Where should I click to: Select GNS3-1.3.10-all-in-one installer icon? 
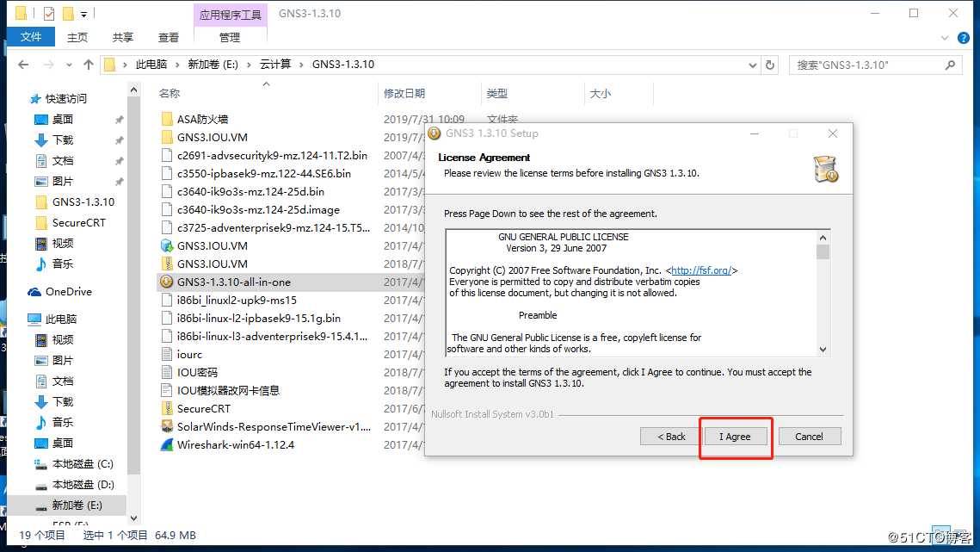pos(166,282)
